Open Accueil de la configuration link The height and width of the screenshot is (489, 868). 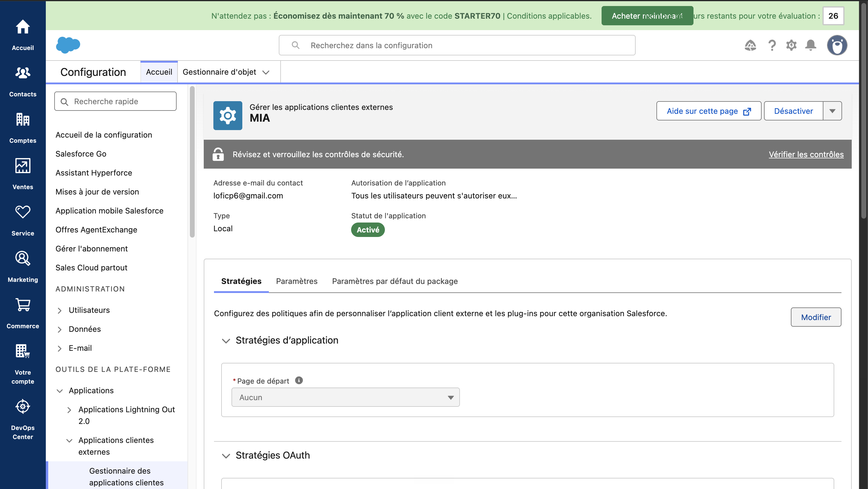[x=103, y=135]
